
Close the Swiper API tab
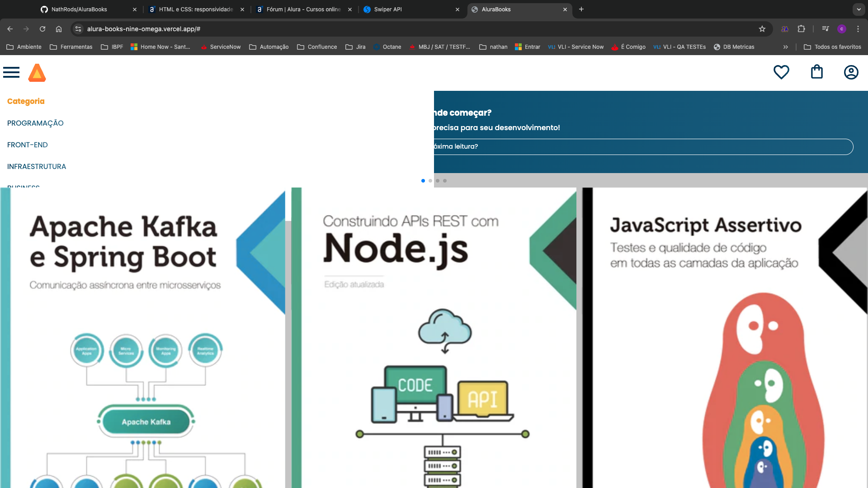[458, 9]
